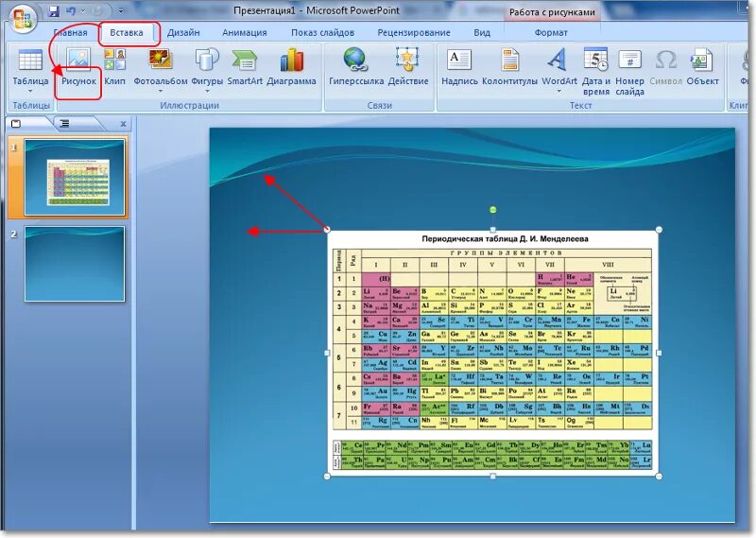Undo the last action in the quick access toolbar
This screenshot has width=756, height=538.
(x=72, y=10)
